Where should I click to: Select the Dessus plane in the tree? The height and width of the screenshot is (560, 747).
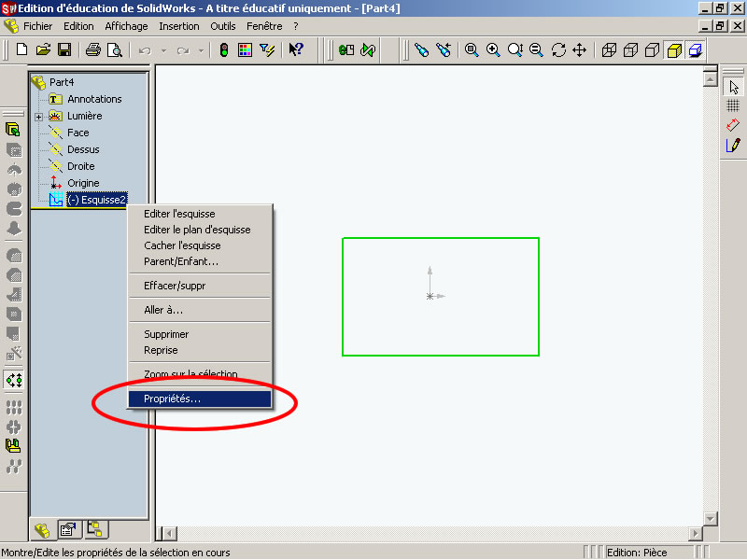click(83, 149)
